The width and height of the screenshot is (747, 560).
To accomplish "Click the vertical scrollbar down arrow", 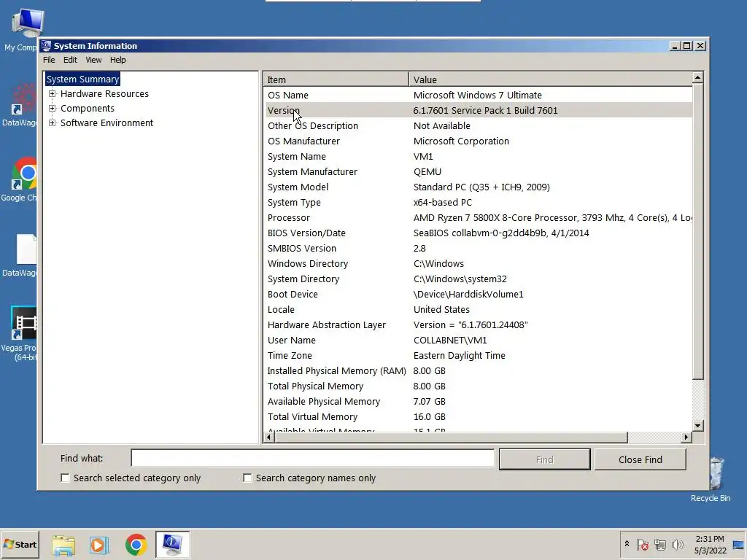I will coord(698,426).
